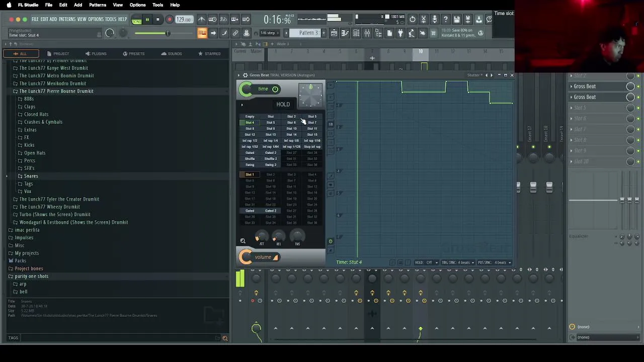Enable wait for input before recording

[x=212, y=19]
